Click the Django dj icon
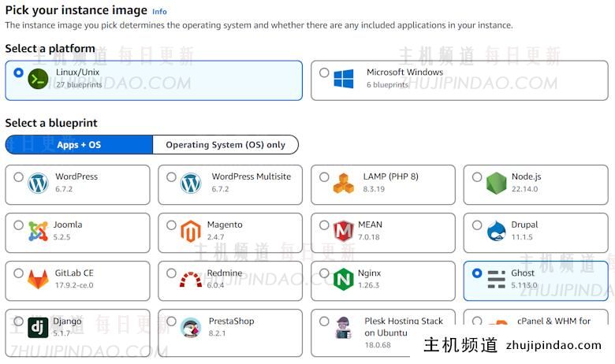This screenshot has height=364, width=615. [x=38, y=328]
